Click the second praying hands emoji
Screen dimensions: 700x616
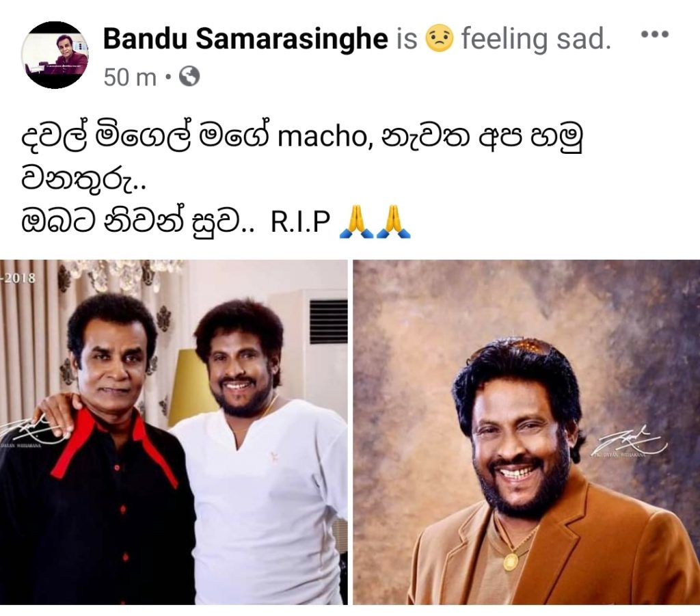(393, 221)
